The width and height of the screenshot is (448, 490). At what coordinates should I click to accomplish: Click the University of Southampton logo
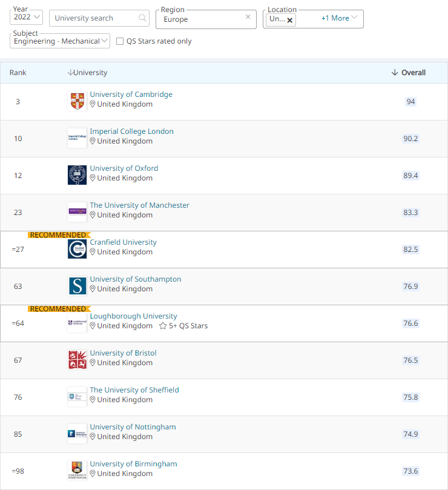77,286
